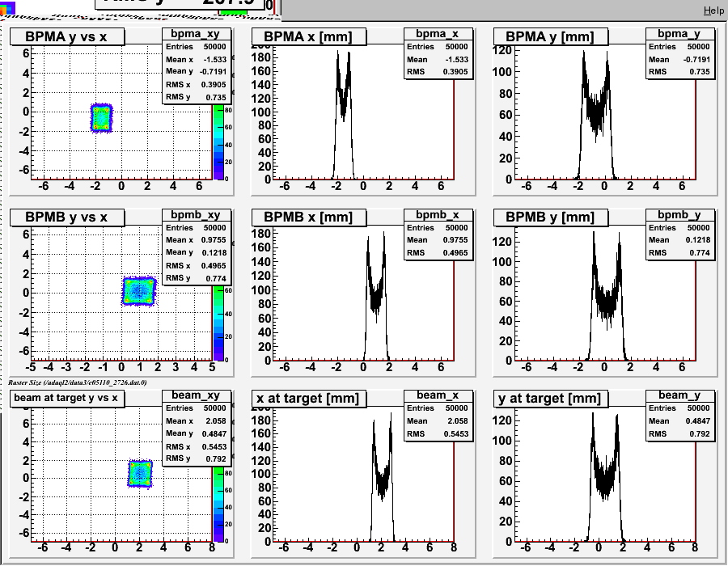Click the bpmb_xy stats box header

coord(197,215)
